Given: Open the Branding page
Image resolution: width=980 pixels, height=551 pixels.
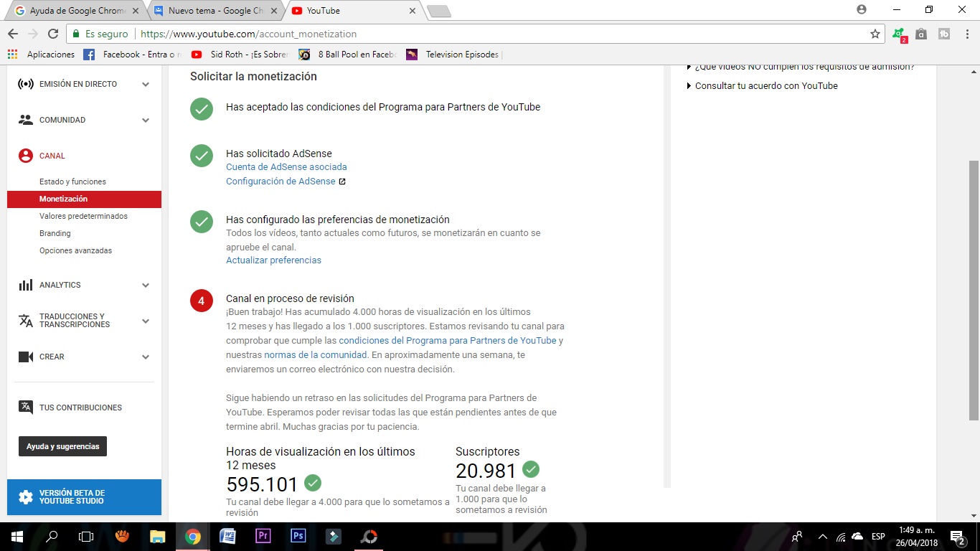Looking at the screenshot, I should 55,233.
